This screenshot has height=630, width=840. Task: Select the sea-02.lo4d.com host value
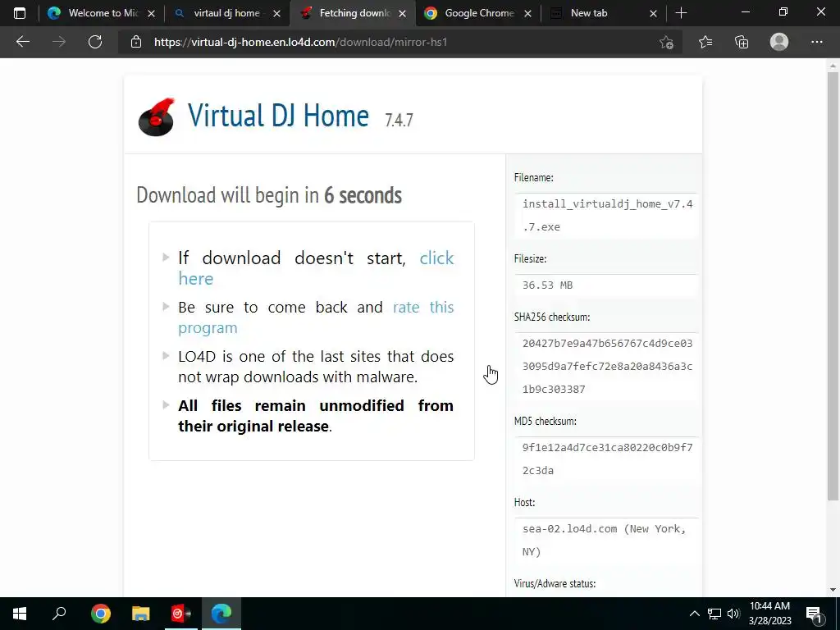click(605, 540)
